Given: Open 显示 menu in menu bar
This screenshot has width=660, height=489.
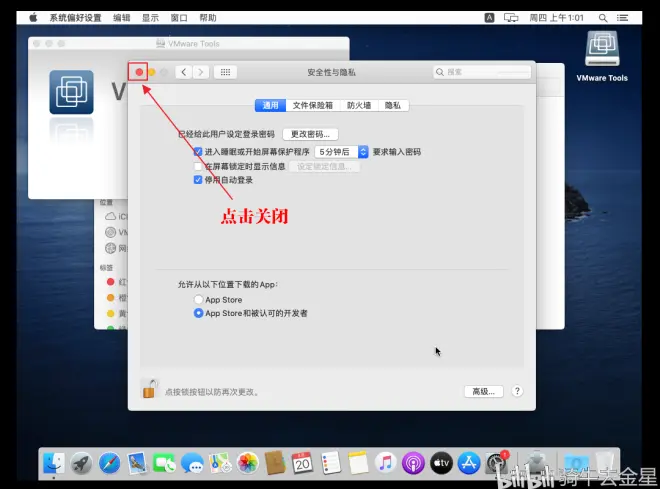Looking at the screenshot, I should pyautogui.click(x=150, y=18).
